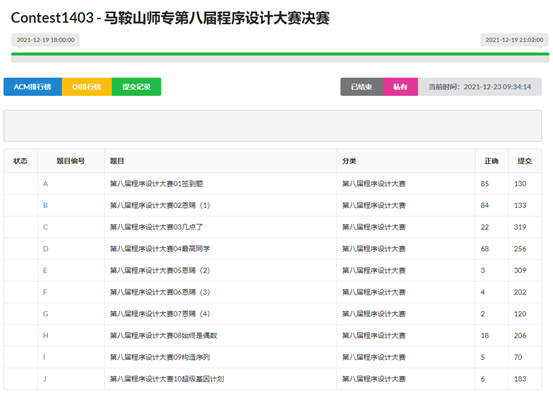Click the green contest progress bar
553x399 pixels.
pos(280,54)
